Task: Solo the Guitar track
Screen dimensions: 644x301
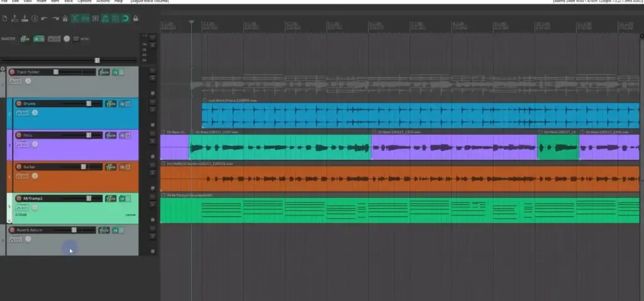Action: coord(153,173)
